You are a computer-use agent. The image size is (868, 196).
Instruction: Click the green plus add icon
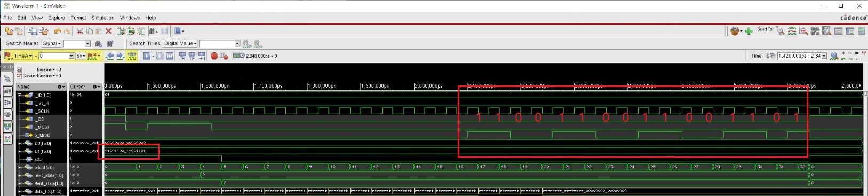coord(748,31)
